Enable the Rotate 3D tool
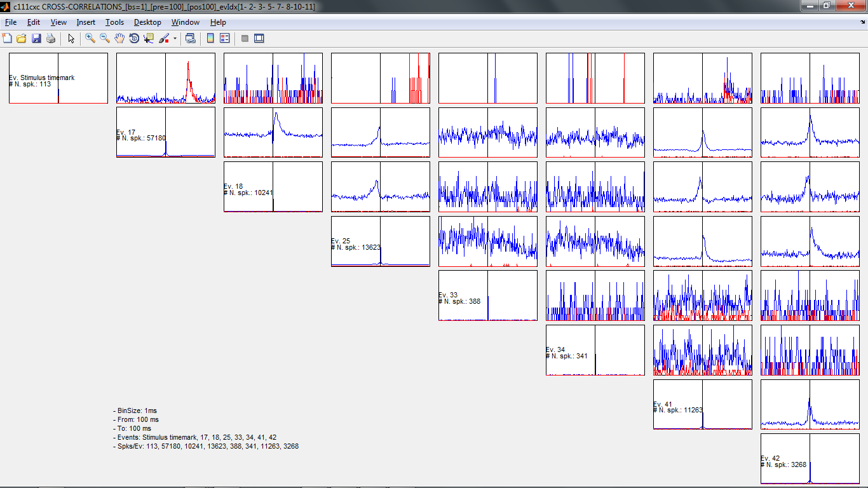The width and height of the screenshot is (868, 488). pos(134,39)
